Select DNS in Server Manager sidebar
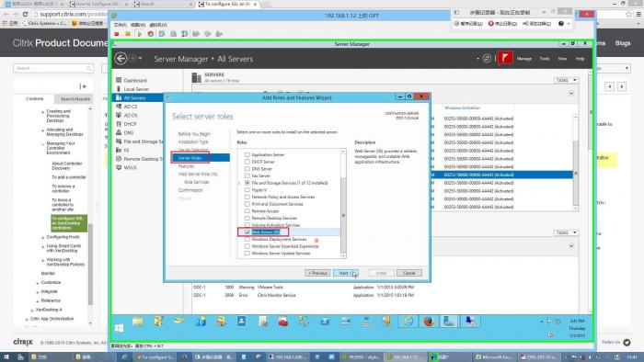This screenshot has width=644, height=362. coord(129,133)
